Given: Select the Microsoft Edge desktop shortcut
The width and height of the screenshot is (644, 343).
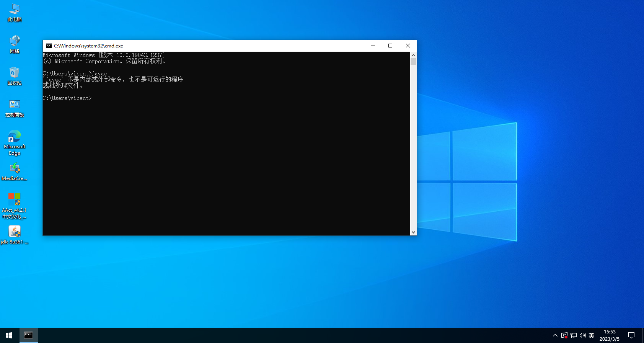Looking at the screenshot, I should click(15, 143).
